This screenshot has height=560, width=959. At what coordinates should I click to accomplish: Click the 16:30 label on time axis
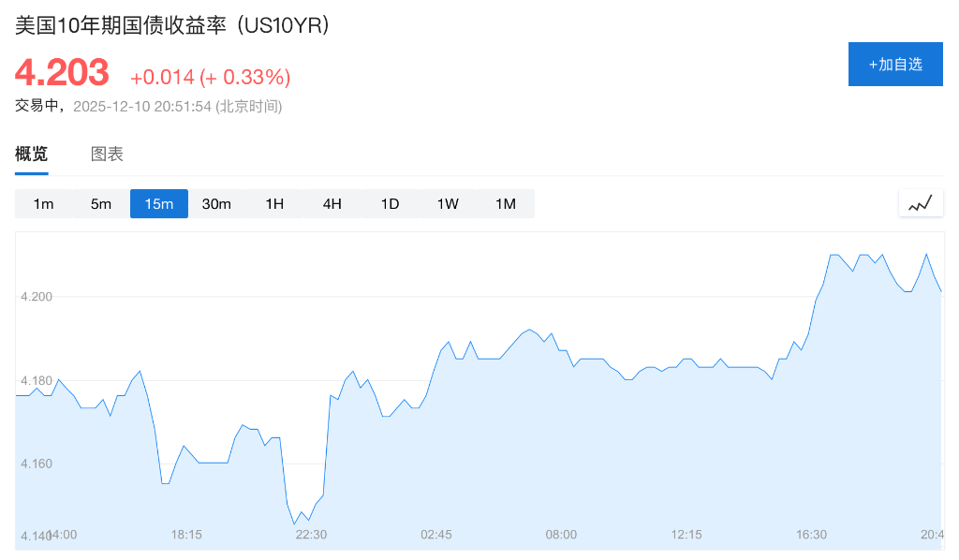tap(811, 535)
